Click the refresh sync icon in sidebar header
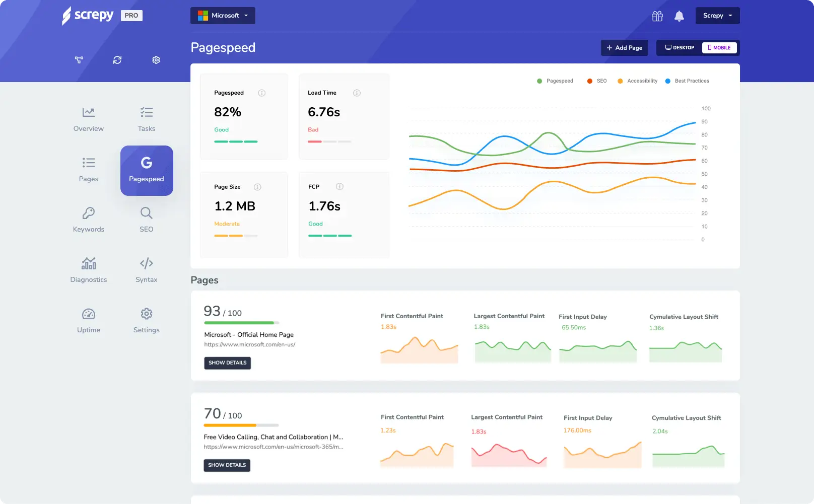 click(117, 60)
